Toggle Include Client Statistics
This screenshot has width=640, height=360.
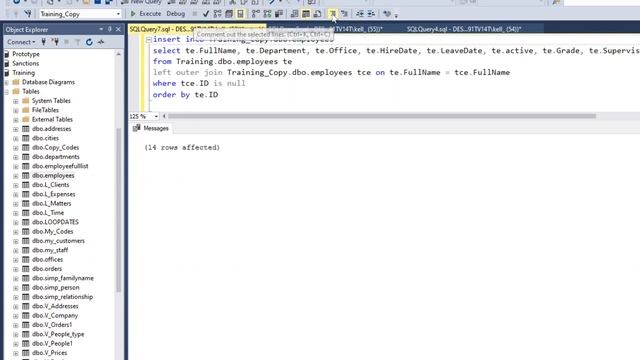279,14
